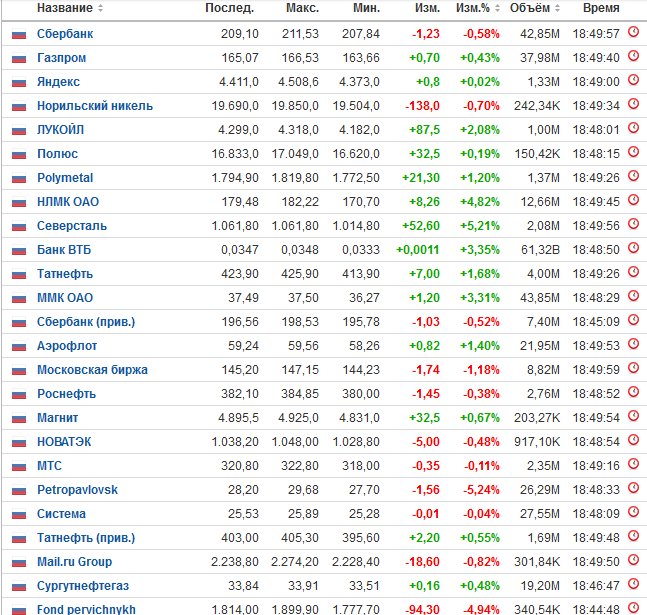The image size is (647, 615).
Task: Click the clock icon in Petropavlovsk row
Action: pyautogui.click(x=633, y=488)
